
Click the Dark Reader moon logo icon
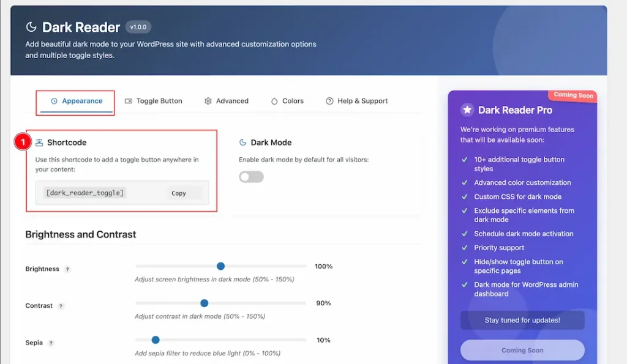coord(31,28)
